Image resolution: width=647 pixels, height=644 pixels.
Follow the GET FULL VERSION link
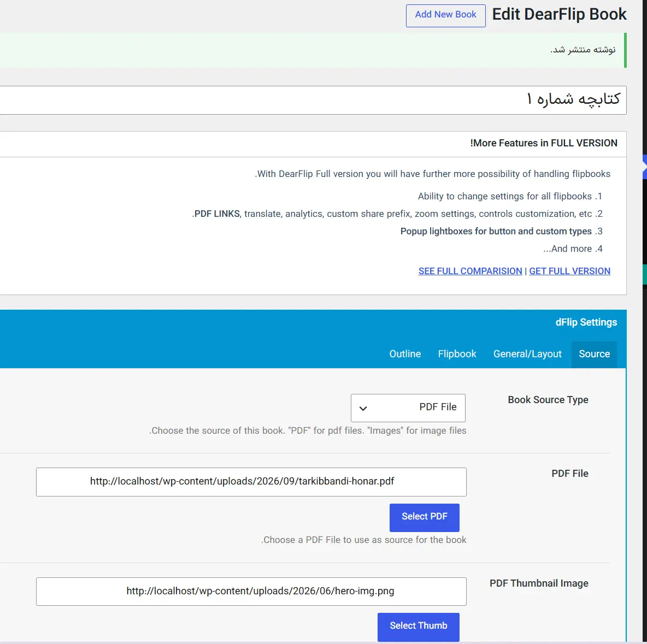point(569,271)
